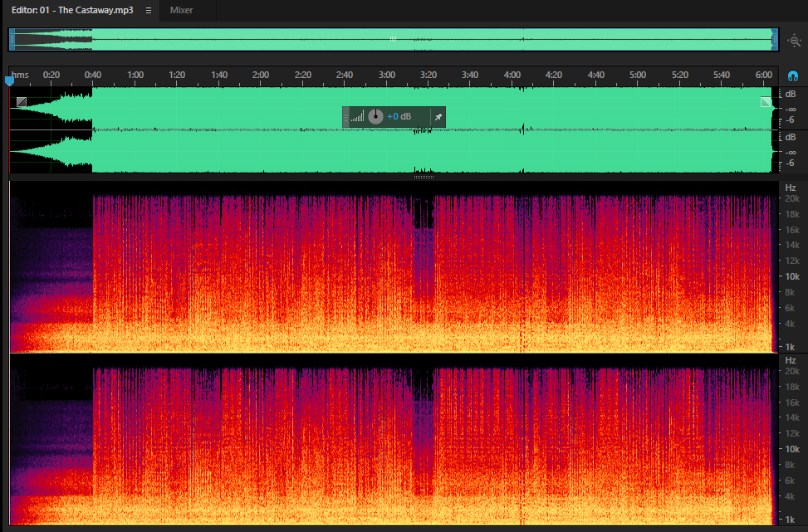Click the +0 dB gain value
808x532 pixels.
(x=399, y=117)
